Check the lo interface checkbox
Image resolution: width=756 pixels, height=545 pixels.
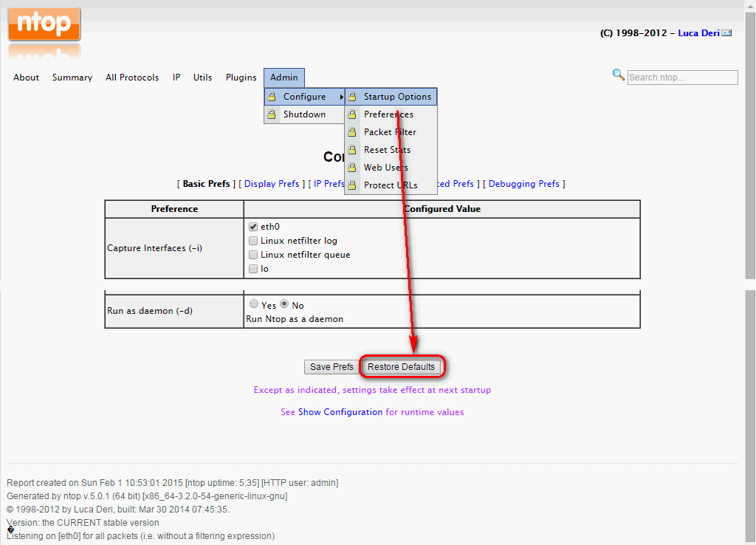point(253,269)
